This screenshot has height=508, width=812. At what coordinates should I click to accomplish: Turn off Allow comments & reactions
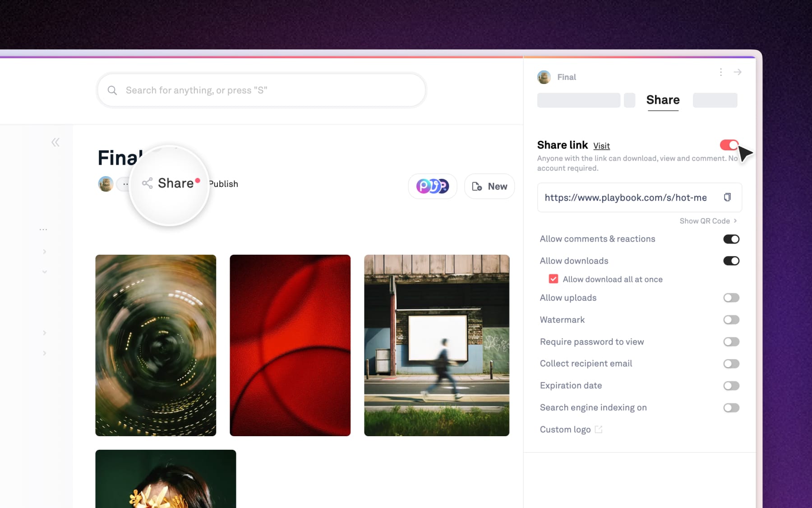[x=731, y=239]
